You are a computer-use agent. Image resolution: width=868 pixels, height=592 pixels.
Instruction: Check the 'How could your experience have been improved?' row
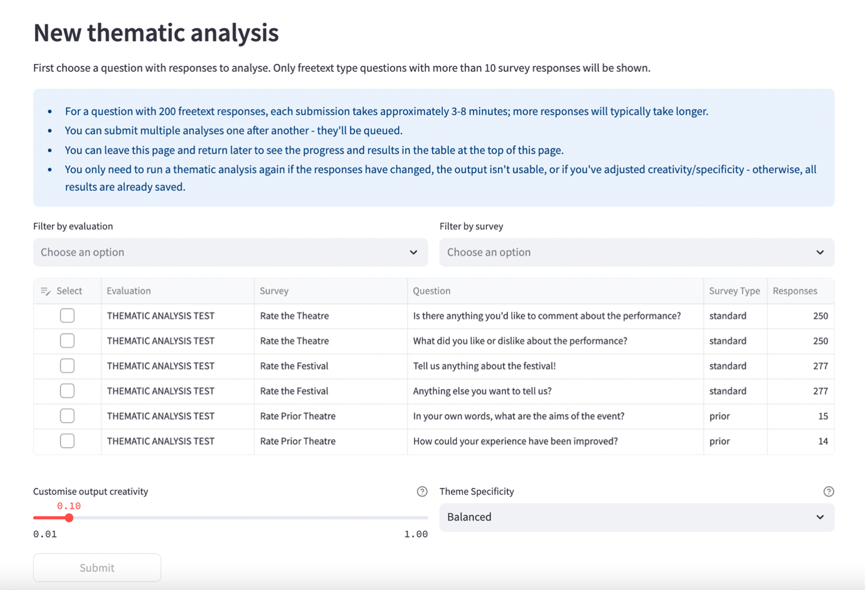click(67, 441)
